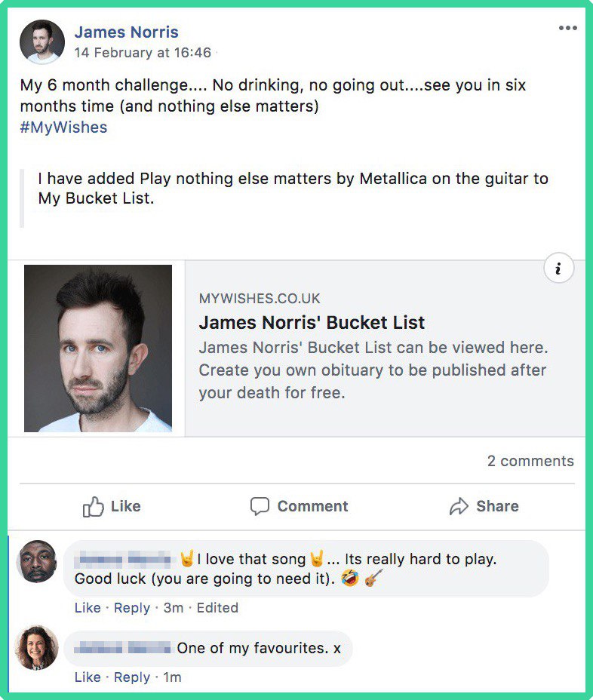This screenshot has width=593, height=700.
Task: Click the second commenter's avatar
Action: coord(37,647)
